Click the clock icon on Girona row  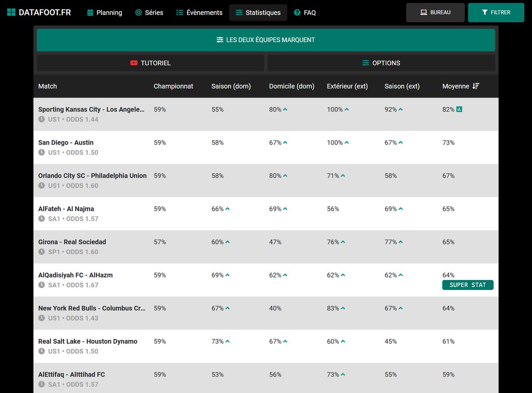click(42, 252)
